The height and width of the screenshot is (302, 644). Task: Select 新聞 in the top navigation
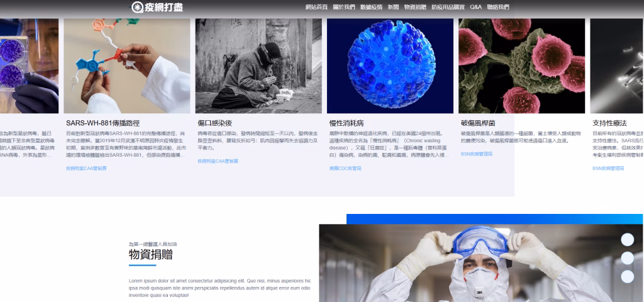[393, 8]
